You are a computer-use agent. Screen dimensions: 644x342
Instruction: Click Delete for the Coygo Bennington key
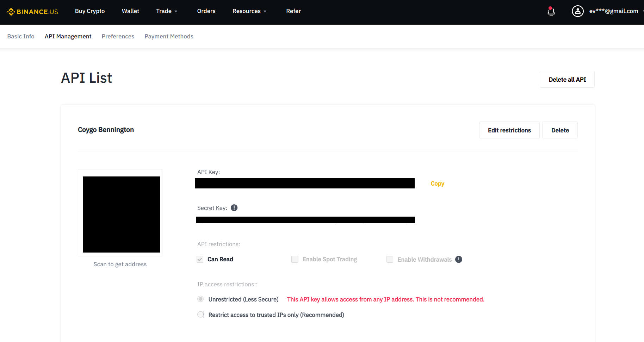coord(560,130)
